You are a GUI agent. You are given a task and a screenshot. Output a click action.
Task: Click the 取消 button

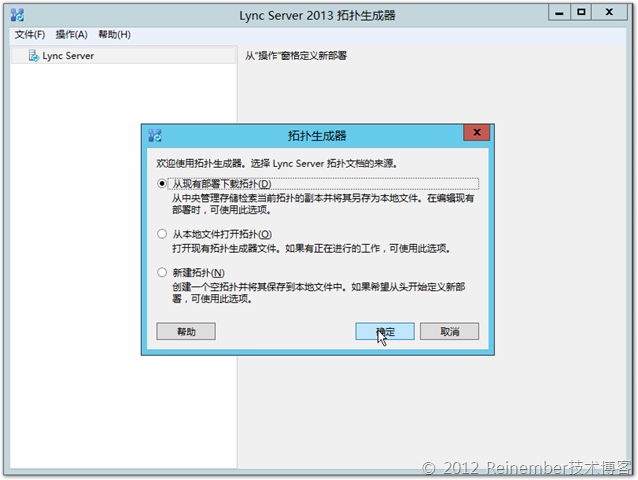coord(449,332)
